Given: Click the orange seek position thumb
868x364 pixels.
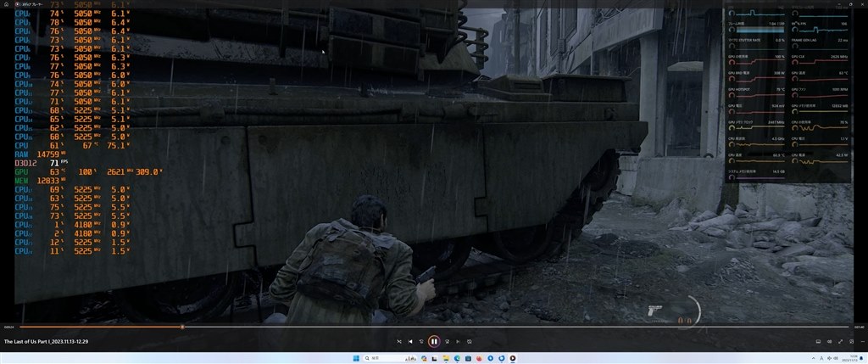Looking at the screenshot, I should [x=182, y=327].
